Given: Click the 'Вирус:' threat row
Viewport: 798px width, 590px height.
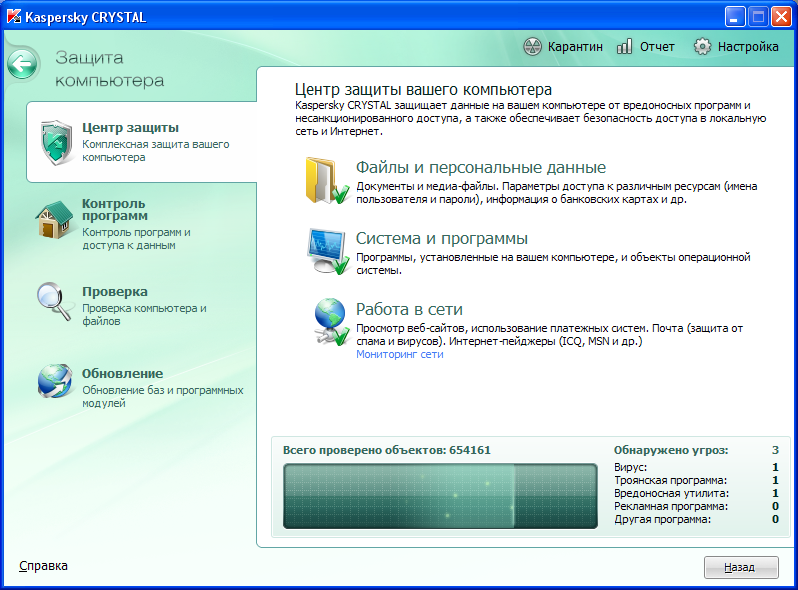Looking at the screenshot, I should [x=696, y=467].
